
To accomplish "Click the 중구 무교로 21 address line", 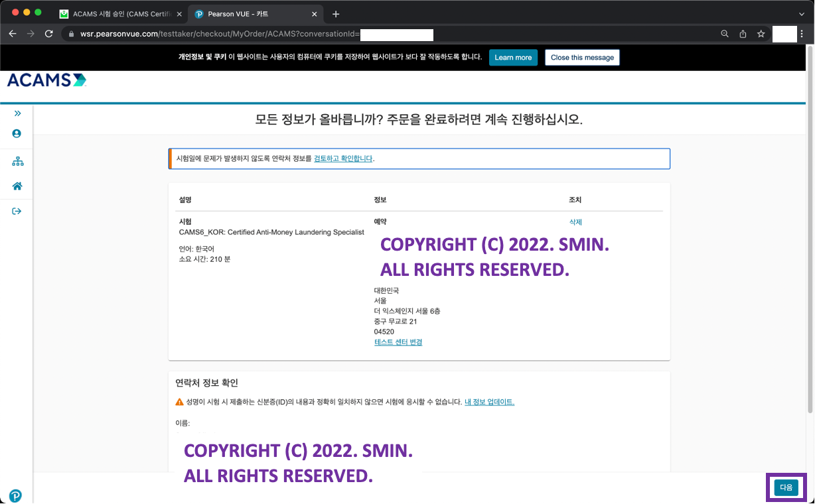I will [396, 322].
